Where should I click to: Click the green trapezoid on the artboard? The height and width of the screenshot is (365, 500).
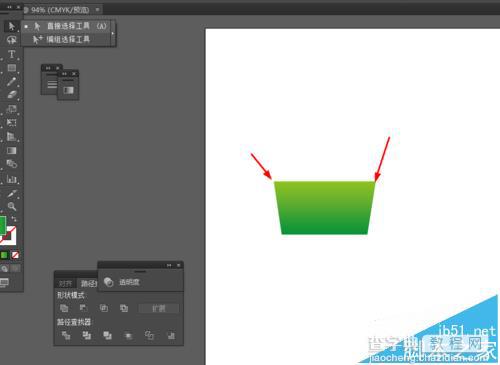pos(324,208)
